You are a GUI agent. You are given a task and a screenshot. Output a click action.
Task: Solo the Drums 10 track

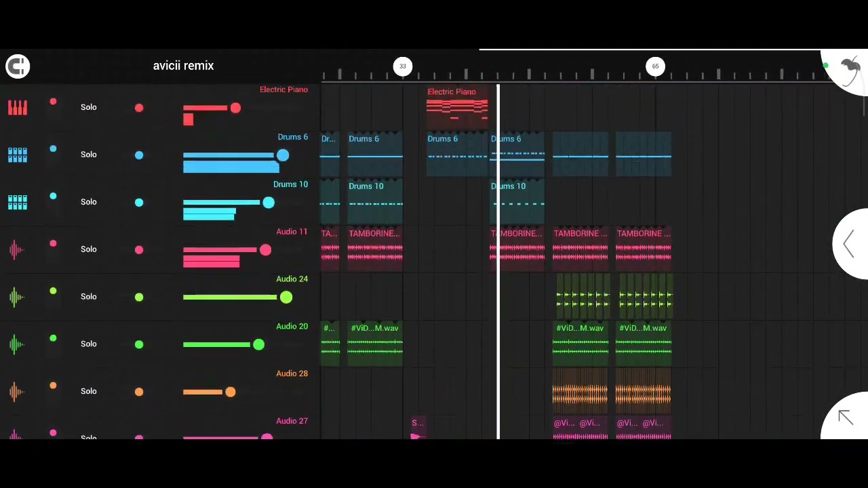coord(89,202)
